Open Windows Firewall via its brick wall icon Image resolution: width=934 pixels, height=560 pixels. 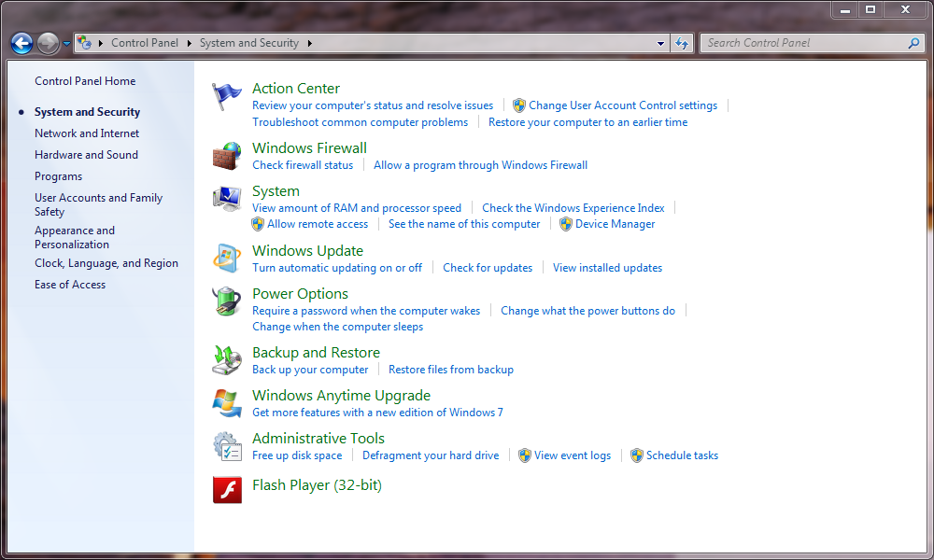tap(227, 156)
